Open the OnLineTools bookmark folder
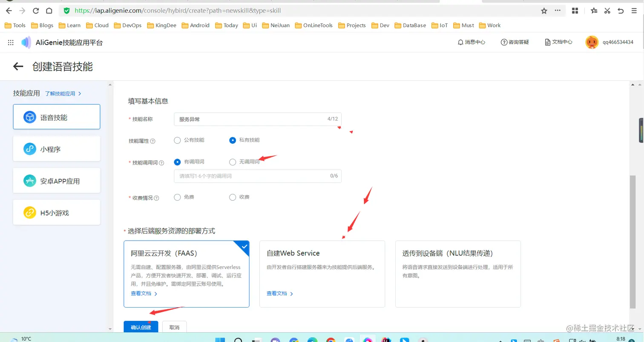The height and width of the screenshot is (342, 644). 313,26
